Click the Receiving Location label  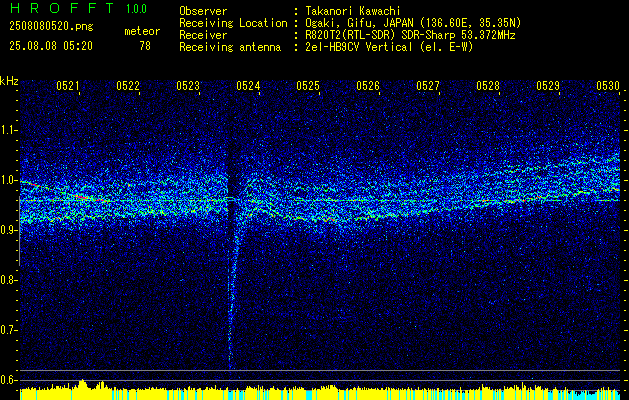tap(233, 23)
